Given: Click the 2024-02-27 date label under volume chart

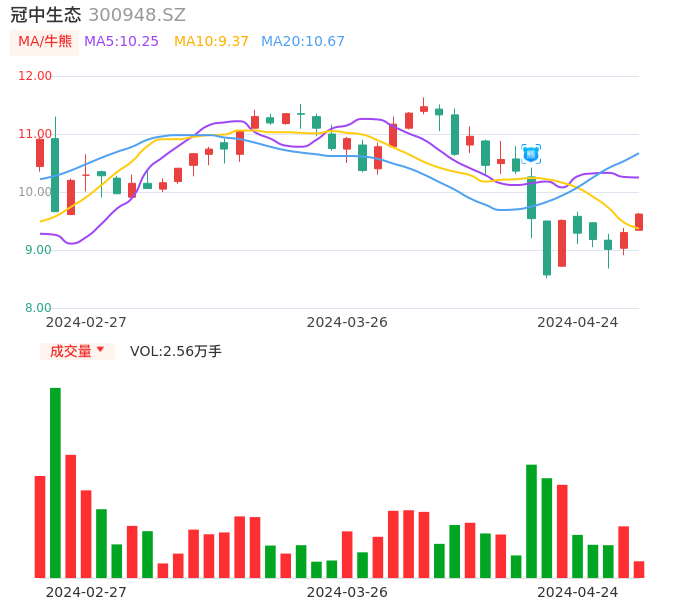Looking at the screenshot, I should [x=86, y=592].
